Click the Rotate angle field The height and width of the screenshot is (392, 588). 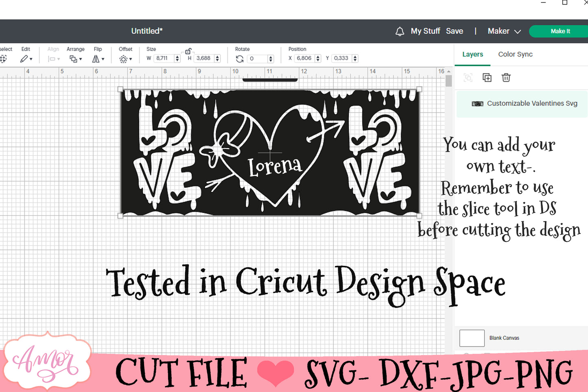257,59
